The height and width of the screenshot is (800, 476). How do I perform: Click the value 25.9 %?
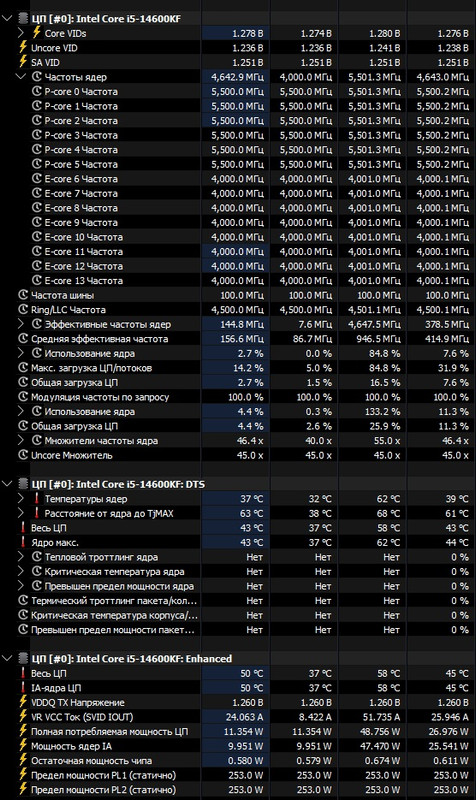coord(385,426)
